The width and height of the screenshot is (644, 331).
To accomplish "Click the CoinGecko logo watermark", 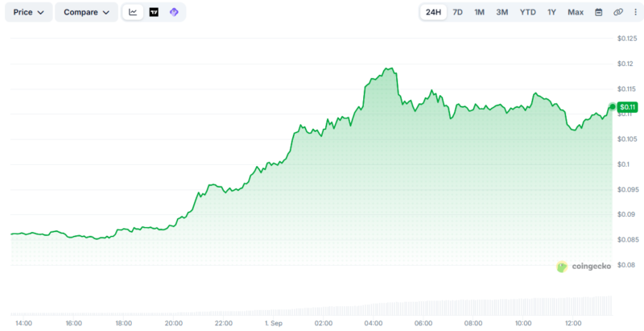I will click(x=584, y=267).
